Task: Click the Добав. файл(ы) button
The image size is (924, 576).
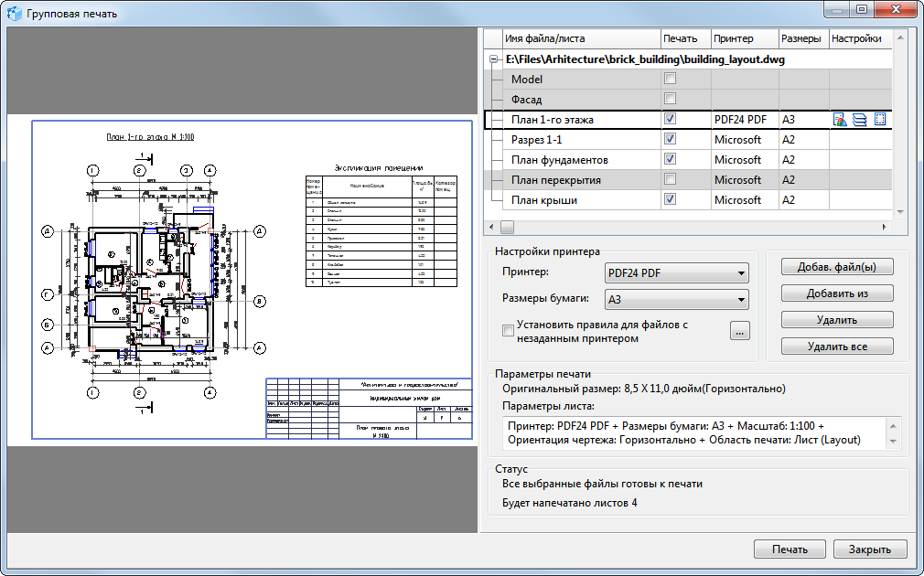Action: pos(837,267)
